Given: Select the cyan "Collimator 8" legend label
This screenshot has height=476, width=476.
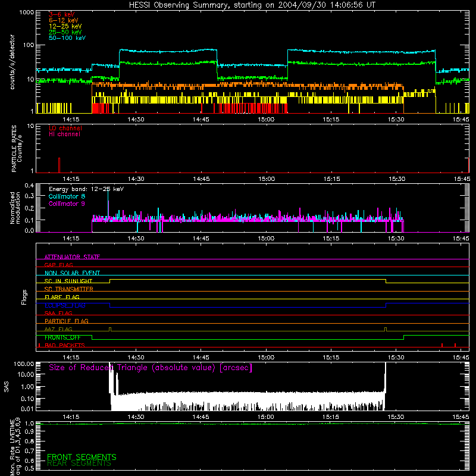Looking at the screenshot, I should [67, 196].
